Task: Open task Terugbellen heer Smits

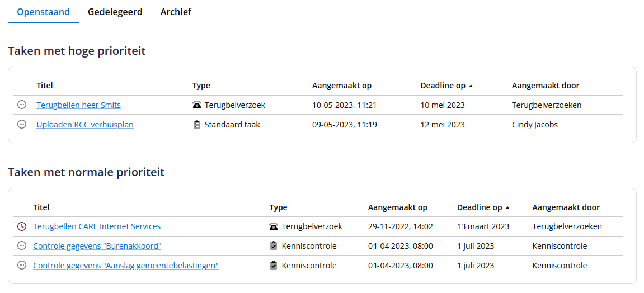Action: click(78, 105)
